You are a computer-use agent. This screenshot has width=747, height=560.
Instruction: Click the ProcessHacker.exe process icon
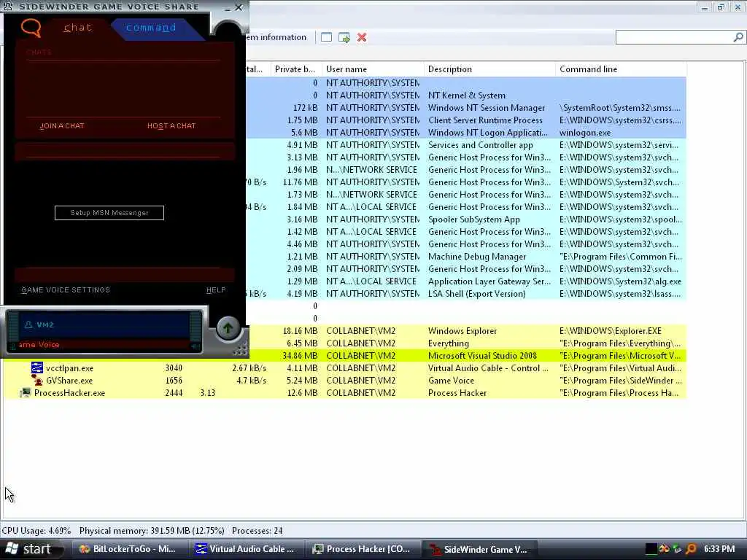click(x=26, y=393)
